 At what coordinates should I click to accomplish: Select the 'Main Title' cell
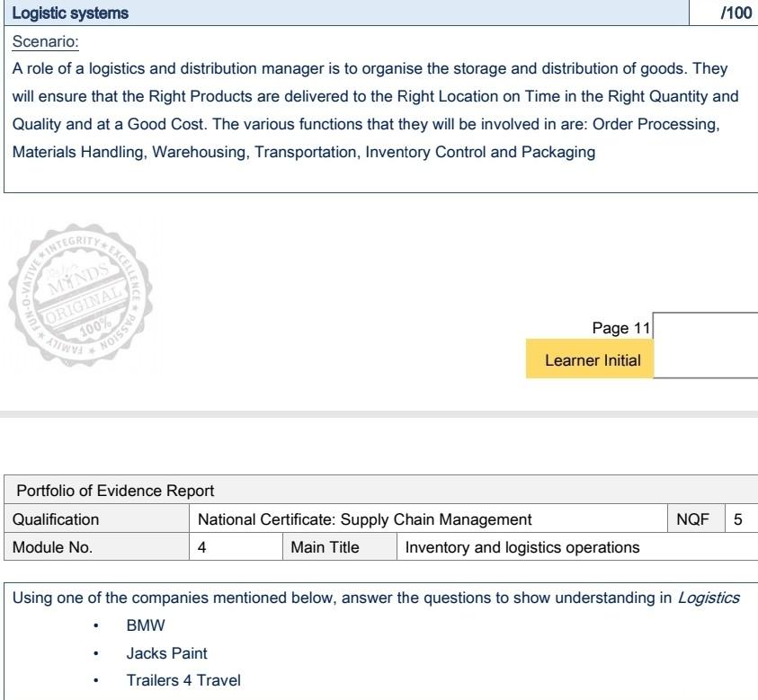[339, 547]
